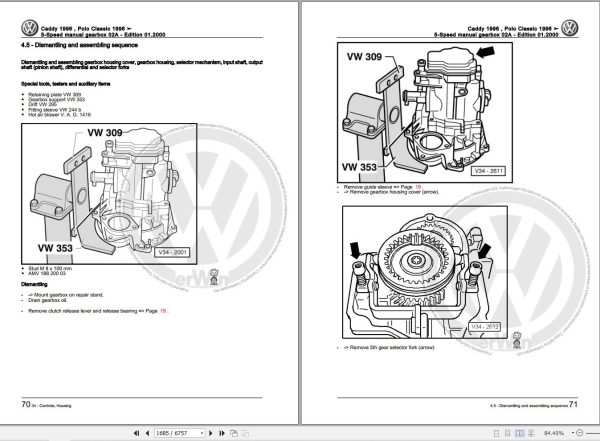600x441 pixels.
Task: Click the 'Stud M 8 x 100 mm' item
Action: click(x=50, y=268)
